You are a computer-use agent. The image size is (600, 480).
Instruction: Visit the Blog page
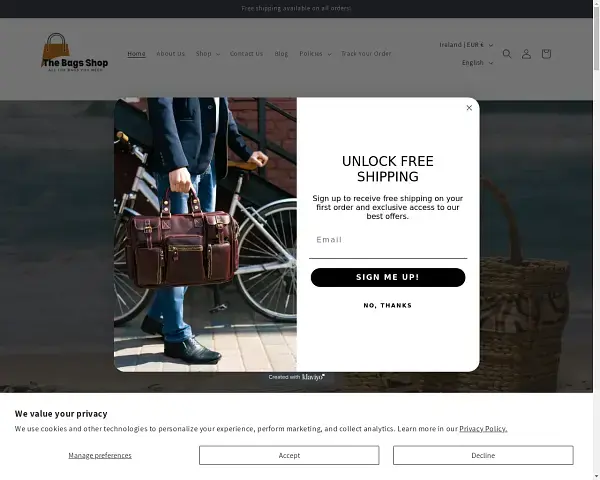tap(281, 54)
